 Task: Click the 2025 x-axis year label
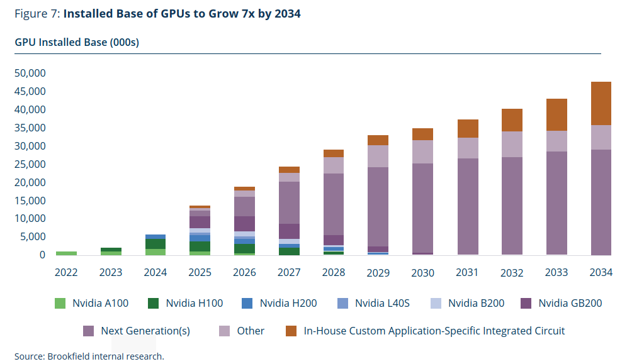coord(200,272)
